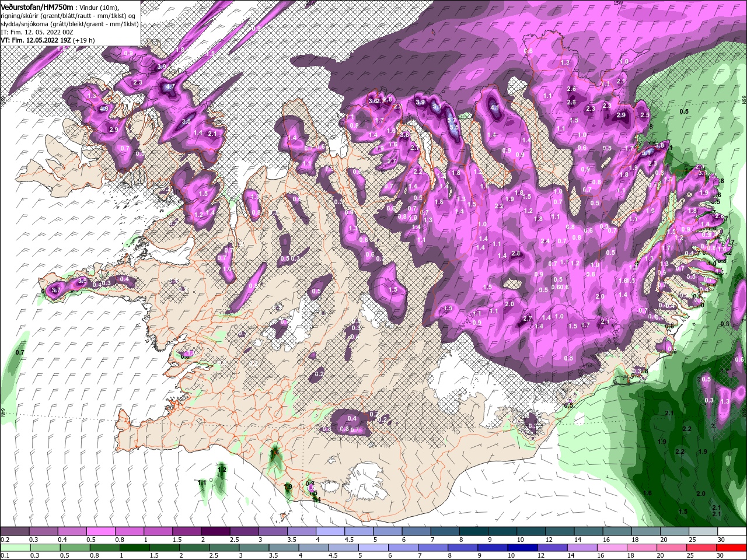Click the 15W longitude label at the map top
The image size is (747, 560).
point(618,3)
